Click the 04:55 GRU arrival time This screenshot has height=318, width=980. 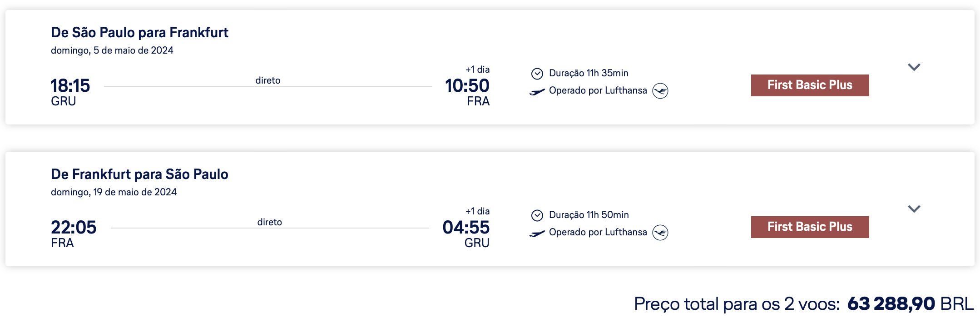[466, 227]
